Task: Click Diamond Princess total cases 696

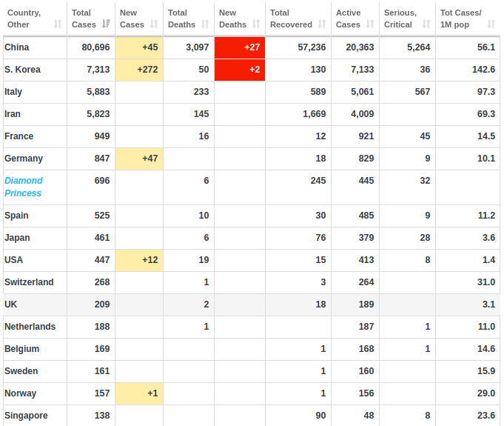Action: click(x=102, y=181)
